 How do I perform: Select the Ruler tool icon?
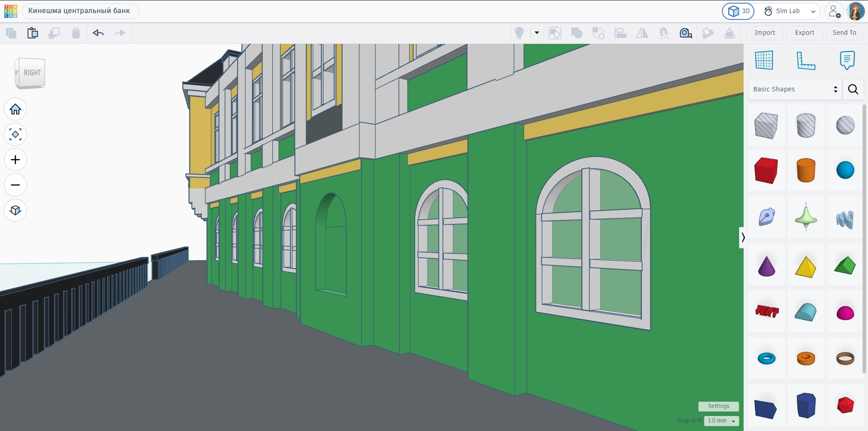point(806,60)
